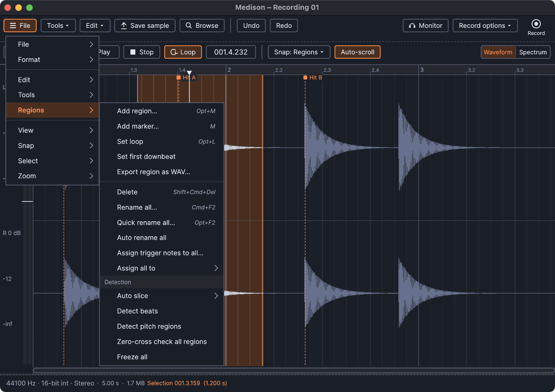
Task: Expand the Zoom submenu
Action: pos(52,176)
